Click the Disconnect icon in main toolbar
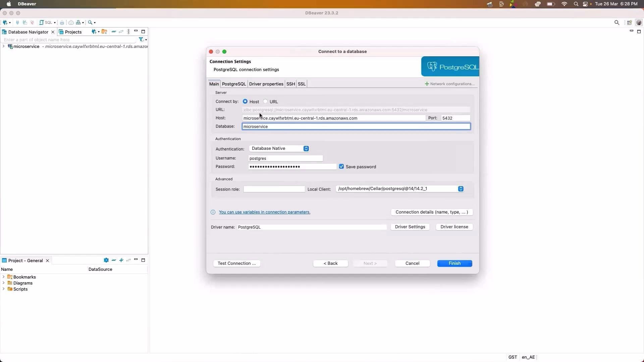The image size is (644, 362). (32, 22)
